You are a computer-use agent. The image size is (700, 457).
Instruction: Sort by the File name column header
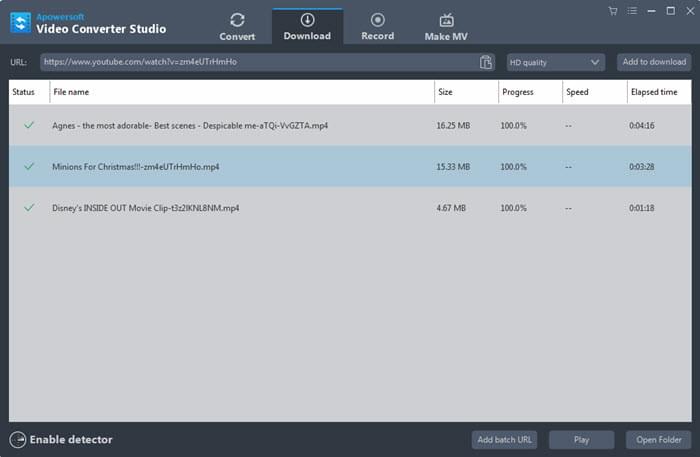[240, 92]
